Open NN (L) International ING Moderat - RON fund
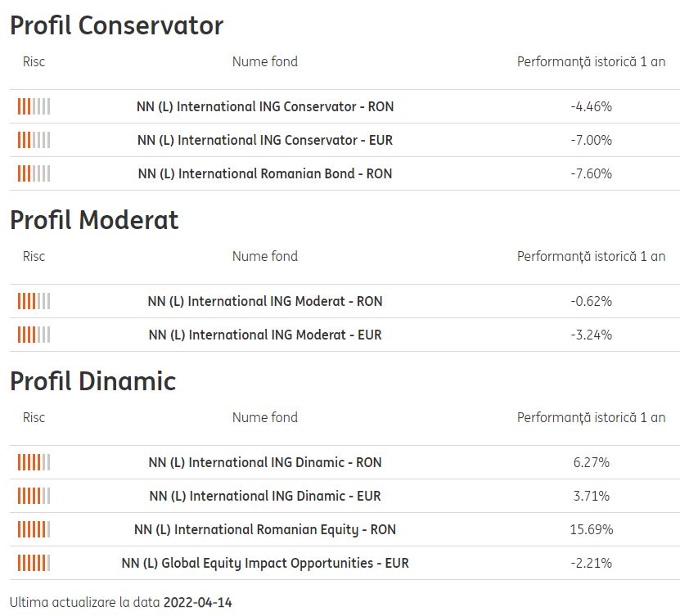680x616 pixels. (265, 301)
